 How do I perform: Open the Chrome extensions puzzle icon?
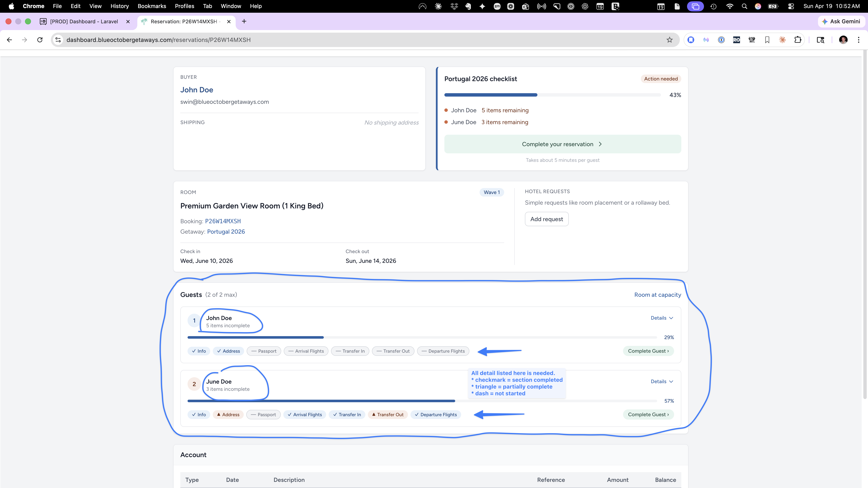coord(798,40)
